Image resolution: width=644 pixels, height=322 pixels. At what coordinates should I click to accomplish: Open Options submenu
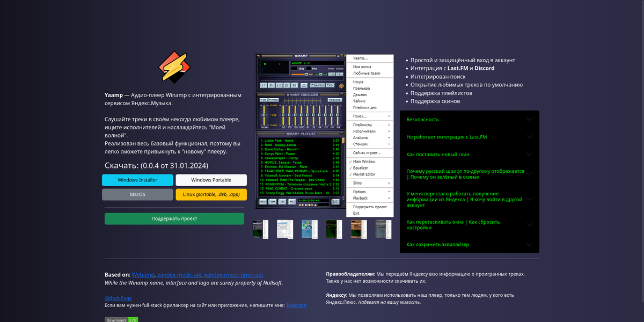pyautogui.click(x=370, y=192)
